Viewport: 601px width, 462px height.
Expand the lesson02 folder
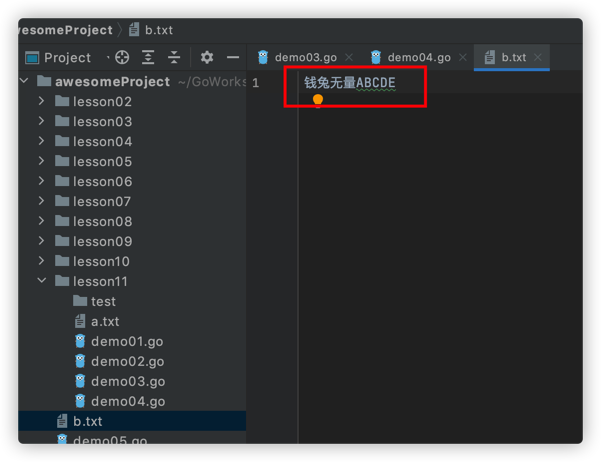[x=41, y=101]
